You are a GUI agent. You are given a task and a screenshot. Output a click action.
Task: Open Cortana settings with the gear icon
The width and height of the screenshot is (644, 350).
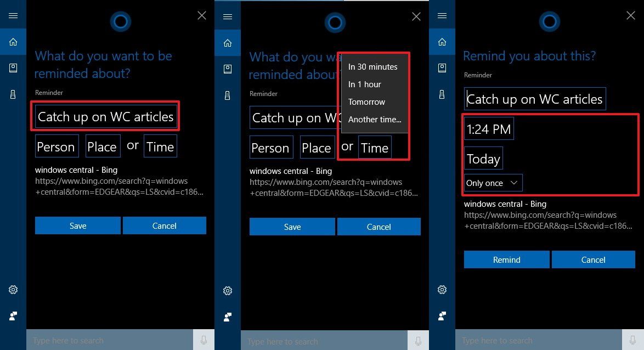click(13, 290)
